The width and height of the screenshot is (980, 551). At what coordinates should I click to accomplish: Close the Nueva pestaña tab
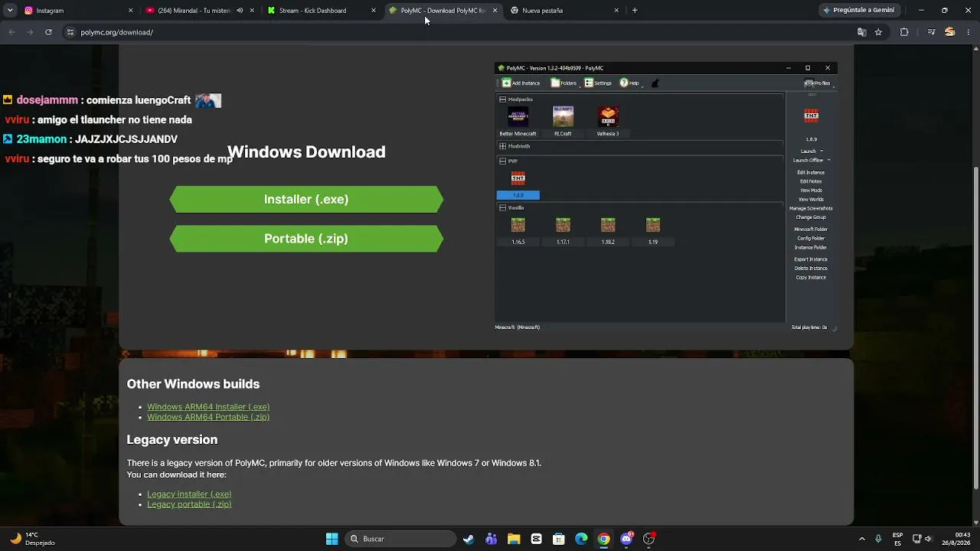pos(616,11)
